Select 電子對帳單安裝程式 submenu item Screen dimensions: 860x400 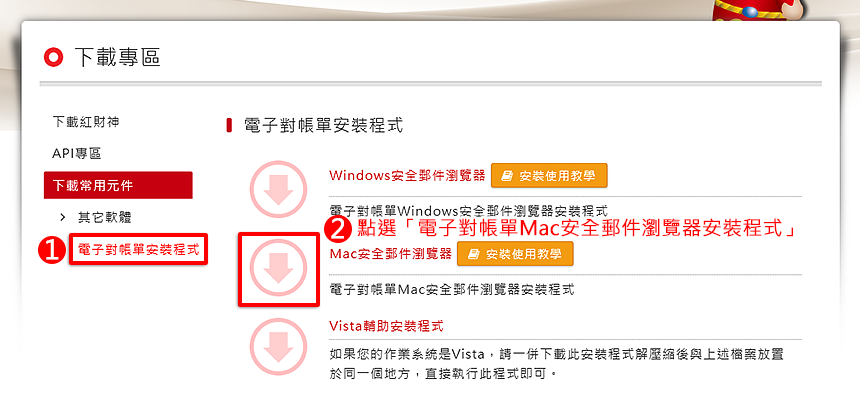click(139, 250)
